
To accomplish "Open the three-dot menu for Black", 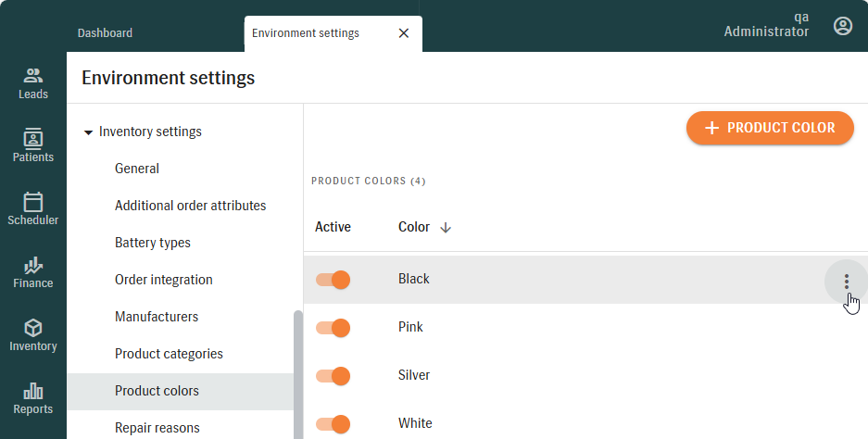I will tap(846, 282).
